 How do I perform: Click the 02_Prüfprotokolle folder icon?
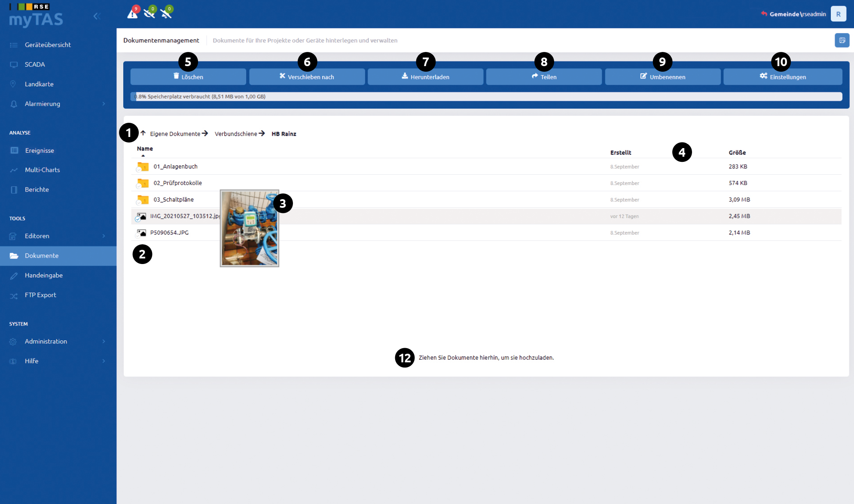click(142, 183)
